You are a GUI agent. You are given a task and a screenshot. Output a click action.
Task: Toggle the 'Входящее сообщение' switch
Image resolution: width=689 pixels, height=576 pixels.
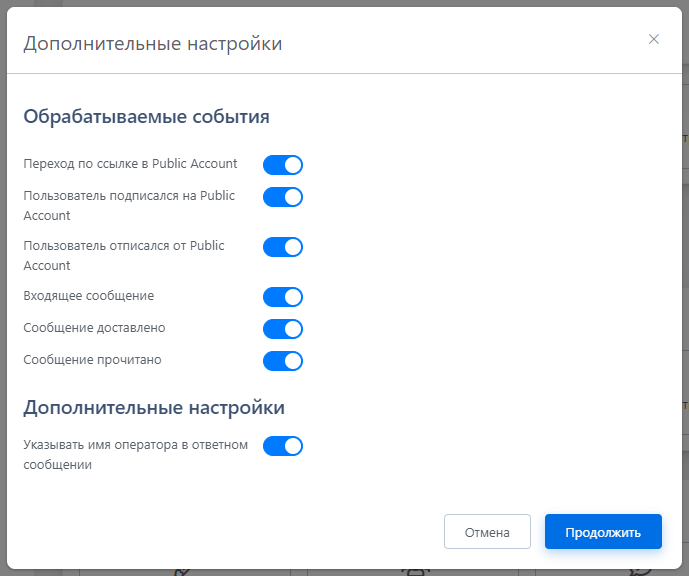[x=283, y=297]
